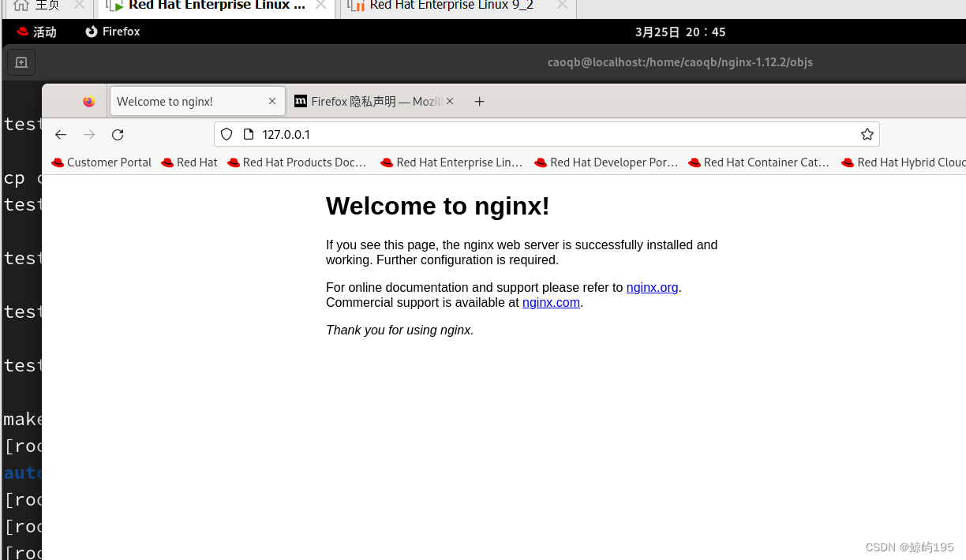The width and height of the screenshot is (966, 560).
Task: Go back using the Firefox back arrow
Action: (x=61, y=135)
